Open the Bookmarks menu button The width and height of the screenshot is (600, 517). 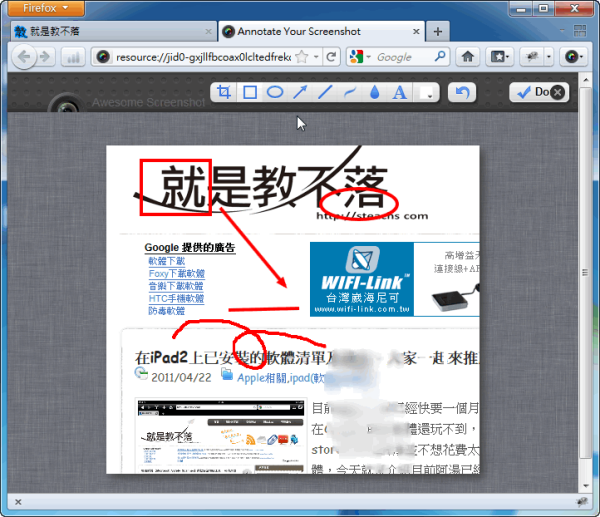click(x=499, y=57)
